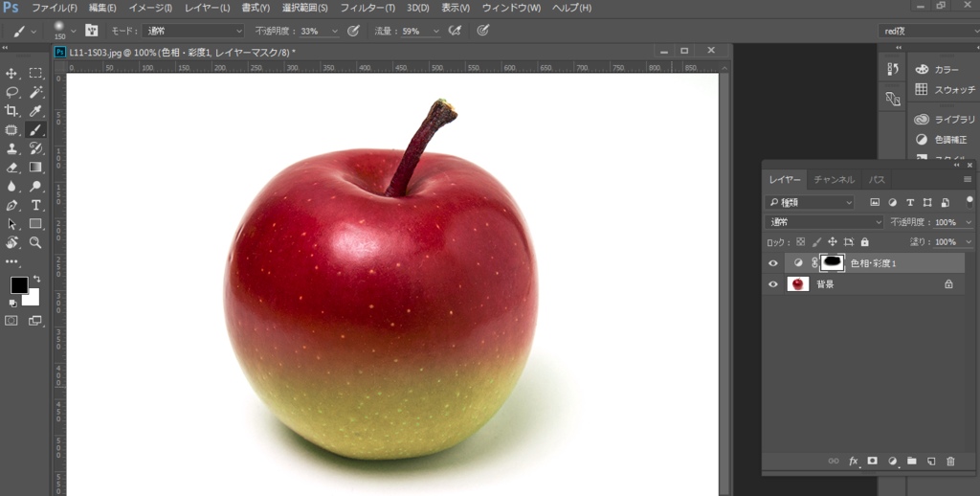Select the Crop tool
The width and height of the screenshot is (980, 496).
pyautogui.click(x=11, y=111)
